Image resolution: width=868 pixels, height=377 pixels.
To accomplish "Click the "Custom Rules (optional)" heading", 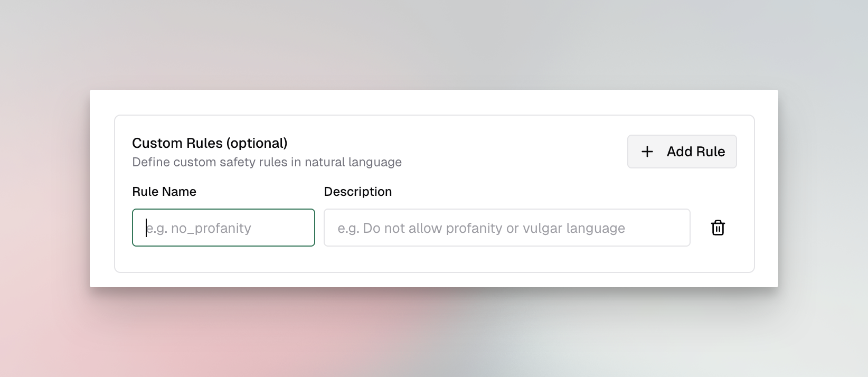I will [x=210, y=143].
